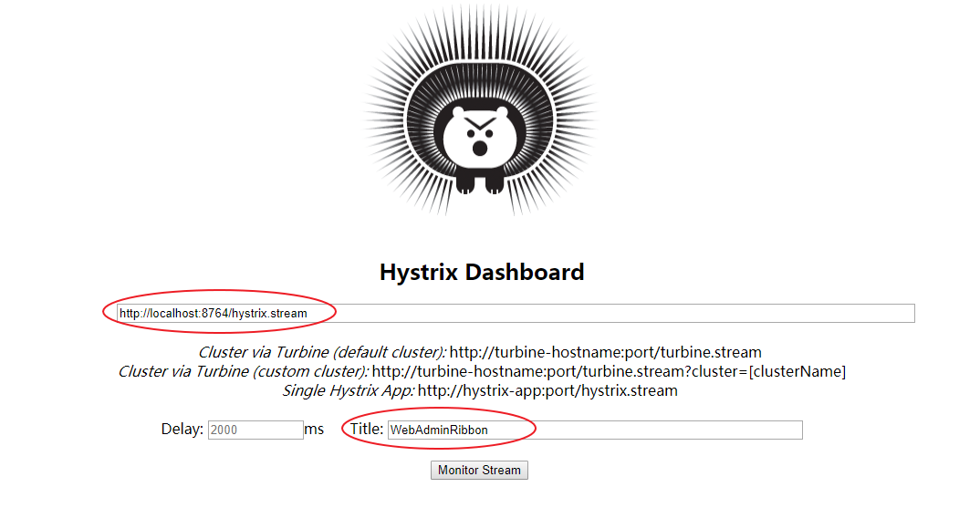
Task: Click the 'ms' unit label
Action: [x=315, y=430]
